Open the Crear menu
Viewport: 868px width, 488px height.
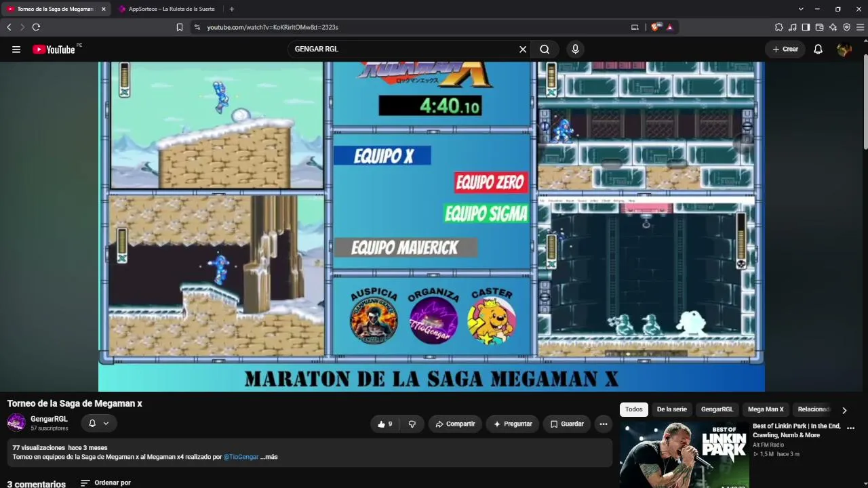coord(785,49)
